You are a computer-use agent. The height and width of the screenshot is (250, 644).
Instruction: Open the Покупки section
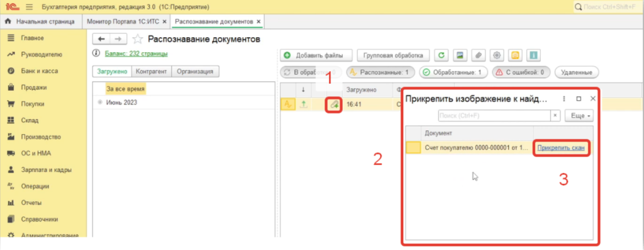[x=33, y=104]
